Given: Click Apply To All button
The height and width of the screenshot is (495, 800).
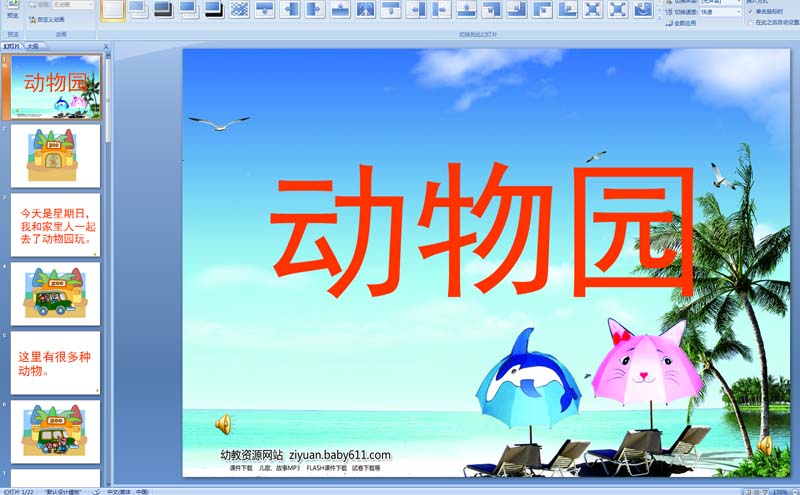Looking at the screenshot, I should click(x=681, y=23).
